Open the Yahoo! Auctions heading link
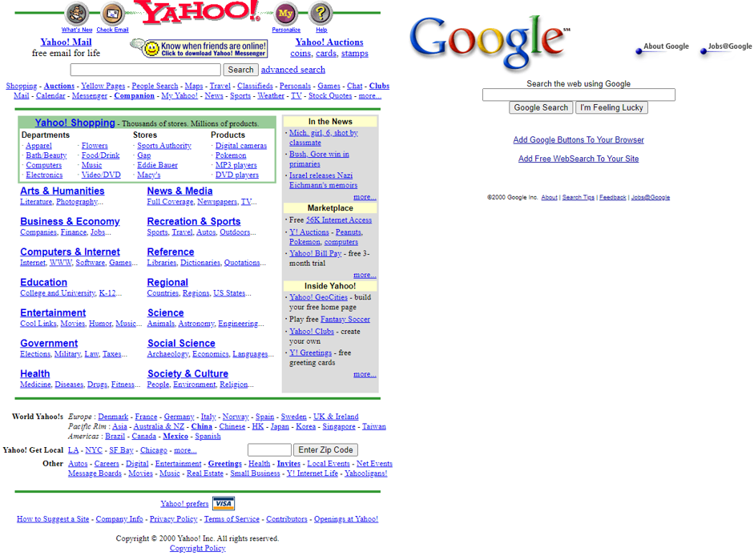 (x=329, y=42)
